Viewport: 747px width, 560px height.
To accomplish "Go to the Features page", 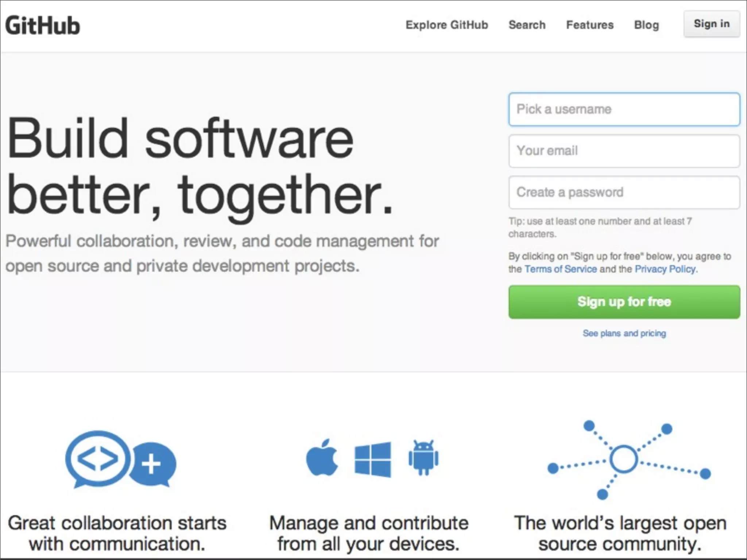I will [589, 25].
